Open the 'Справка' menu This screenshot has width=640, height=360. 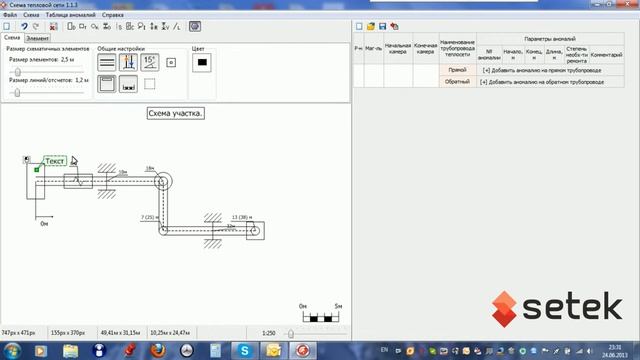pos(113,15)
